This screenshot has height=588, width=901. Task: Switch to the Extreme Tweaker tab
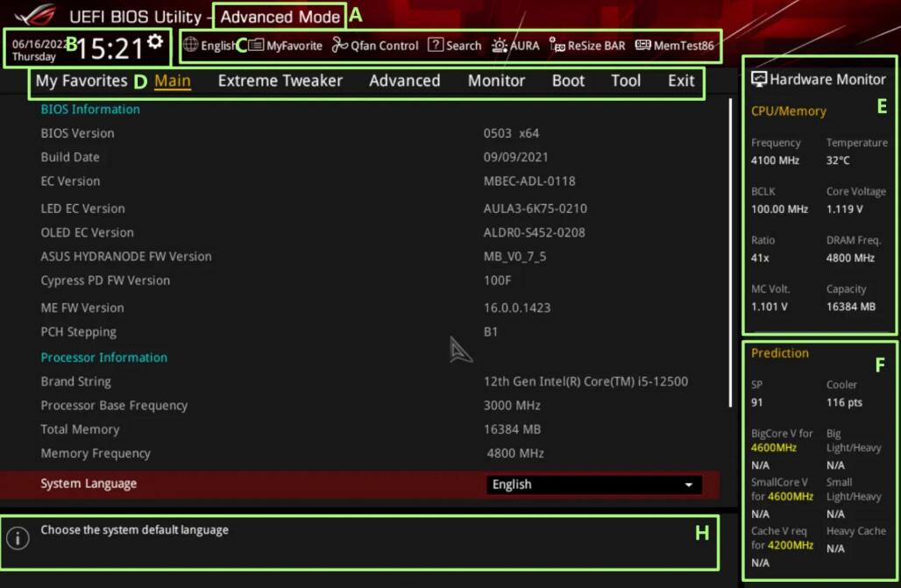pyautogui.click(x=280, y=81)
